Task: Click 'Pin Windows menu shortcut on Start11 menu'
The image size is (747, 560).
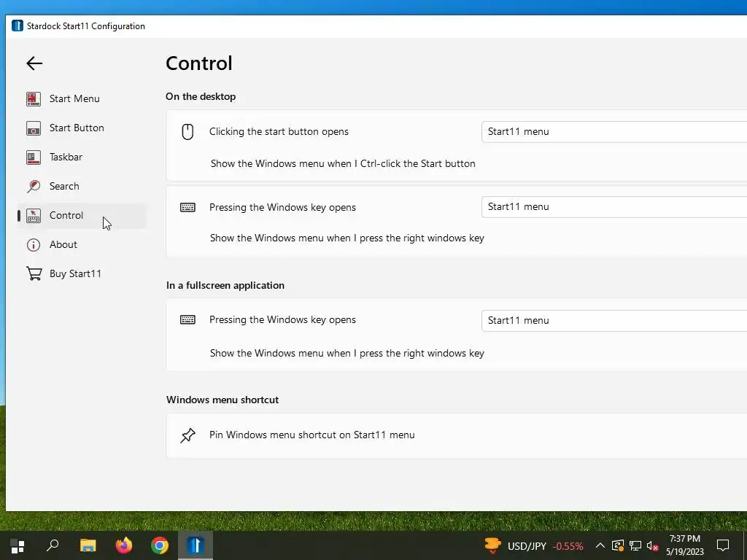Action: coord(312,435)
